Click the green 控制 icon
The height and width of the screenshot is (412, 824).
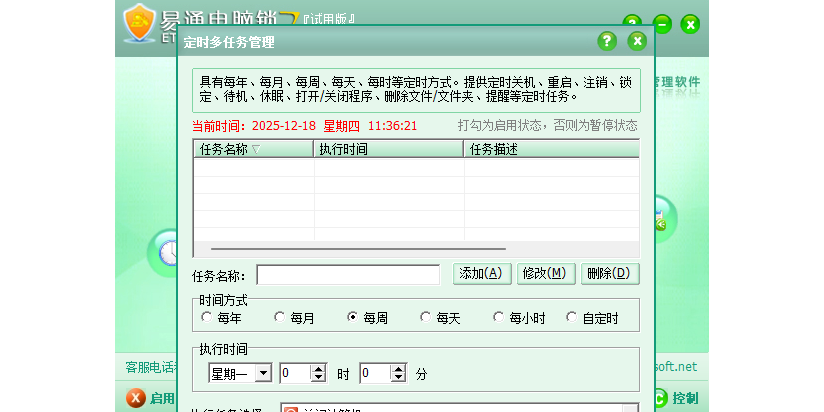[x=660, y=398]
